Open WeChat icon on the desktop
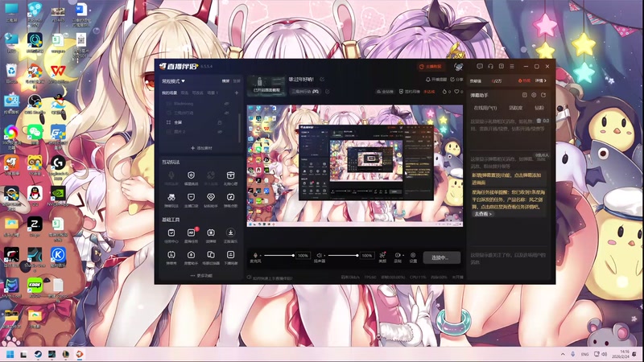The height and width of the screenshot is (362, 644). coord(35,134)
